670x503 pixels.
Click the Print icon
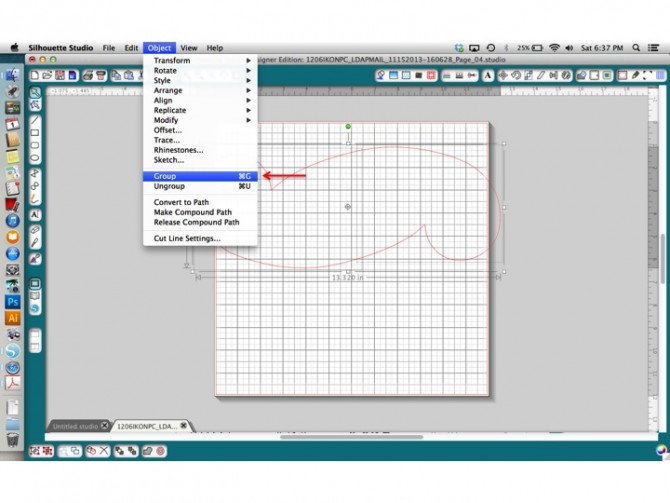click(x=88, y=76)
